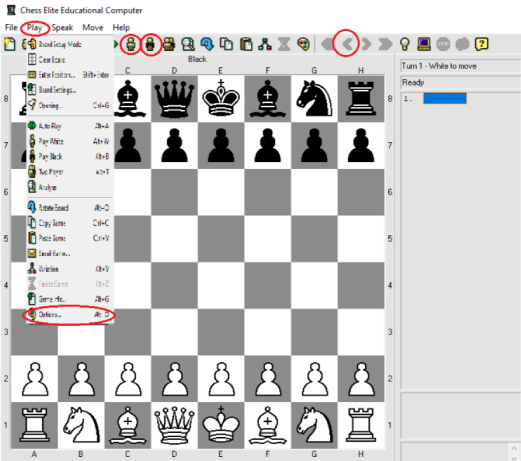
Task: Click the Copy Game toolbar icon
Action: (x=227, y=44)
